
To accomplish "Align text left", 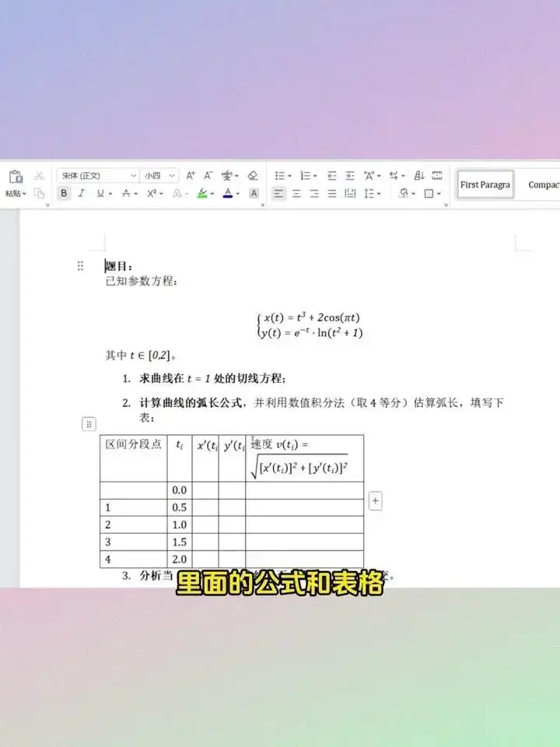I will [279, 194].
